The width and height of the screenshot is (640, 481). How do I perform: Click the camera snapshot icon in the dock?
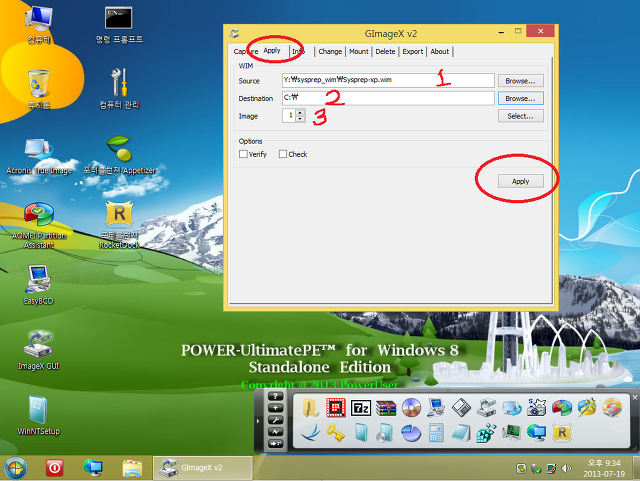point(536,408)
